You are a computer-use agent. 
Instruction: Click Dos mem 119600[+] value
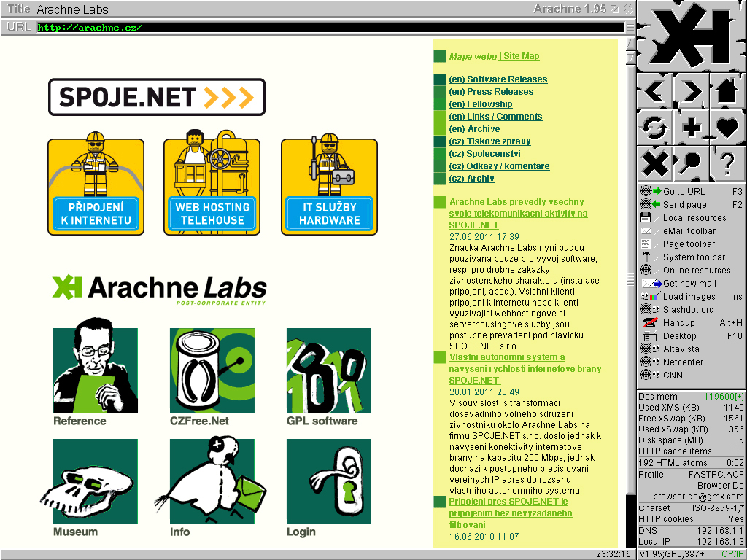click(724, 397)
